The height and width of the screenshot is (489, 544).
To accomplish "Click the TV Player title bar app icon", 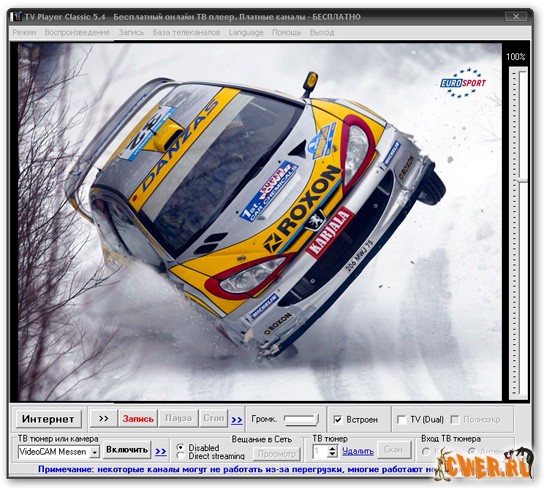I will (17, 17).
